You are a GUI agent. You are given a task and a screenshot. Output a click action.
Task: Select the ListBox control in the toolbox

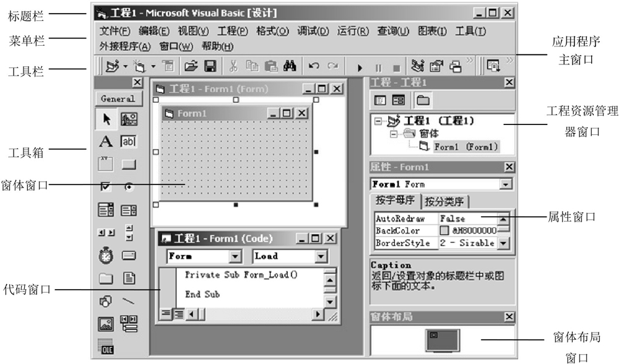129,210
